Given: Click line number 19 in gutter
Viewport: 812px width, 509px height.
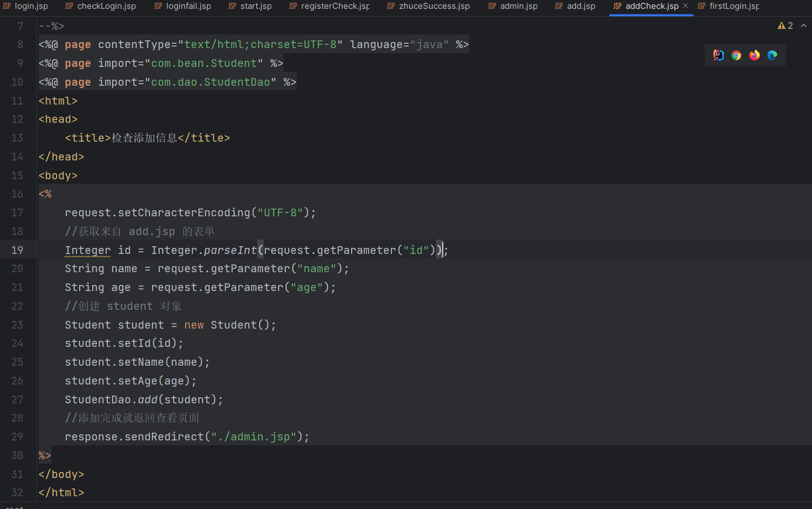Looking at the screenshot, I should (17, 250).
